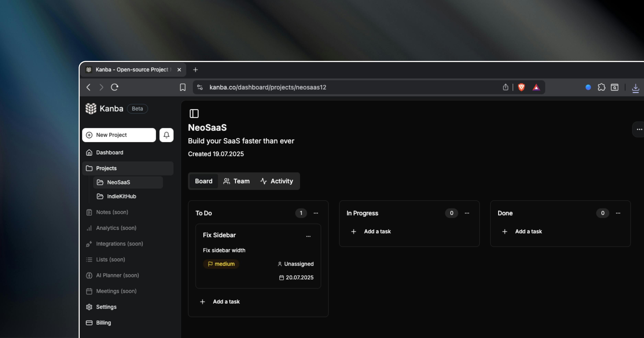Switch to the Activity tab
The width and height of the screenshot is (644, 338).
[277, 181]
